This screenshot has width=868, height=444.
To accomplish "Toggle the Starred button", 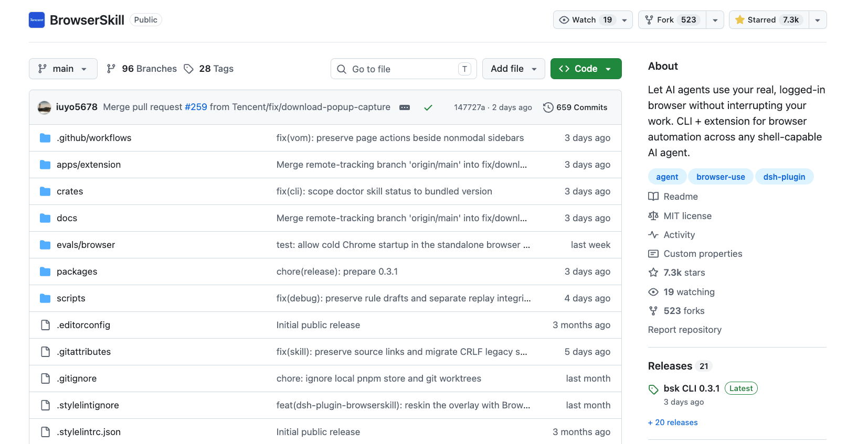I will coord(769,20).
